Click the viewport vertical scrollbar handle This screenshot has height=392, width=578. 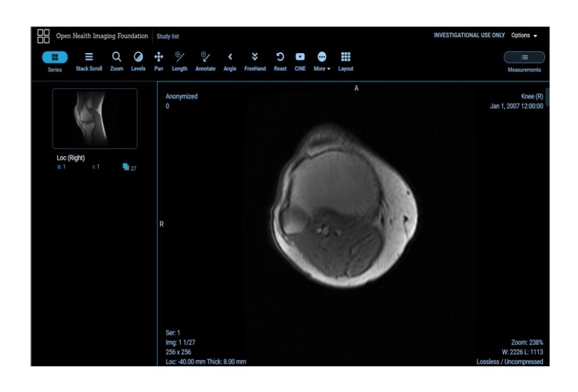tap(547, 97)
